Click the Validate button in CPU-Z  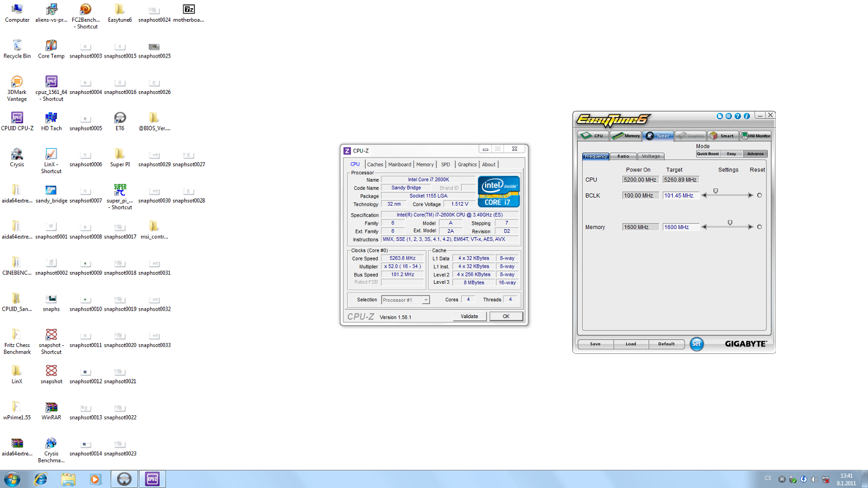tap(469, 316)
